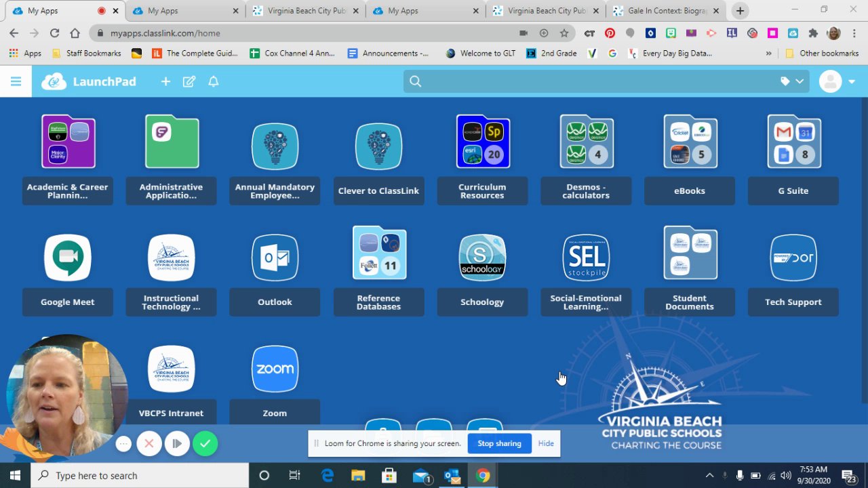Open the Curriculum Resources folder icon

coord(482,142)
